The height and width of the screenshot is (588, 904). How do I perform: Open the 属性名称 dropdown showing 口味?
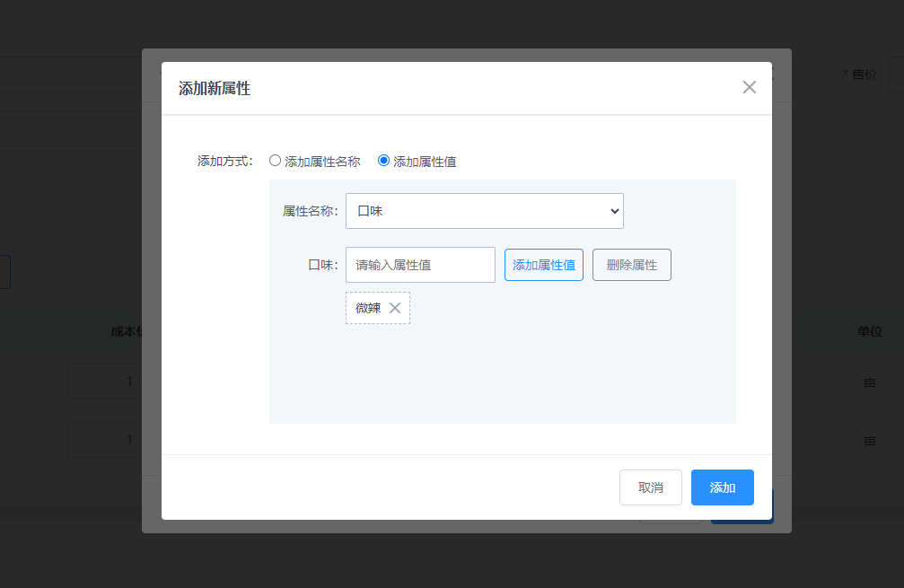[x=484, y=211]
